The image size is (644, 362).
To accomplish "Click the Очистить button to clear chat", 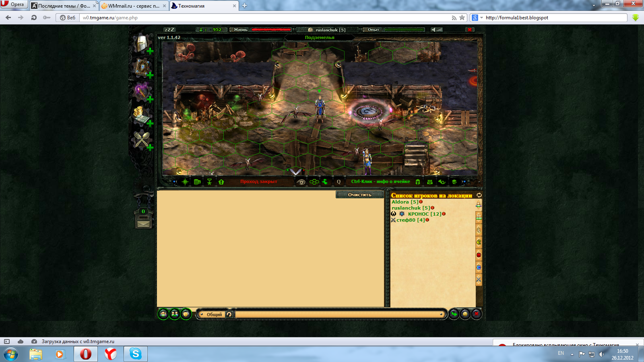I will (x=360, y=195).
